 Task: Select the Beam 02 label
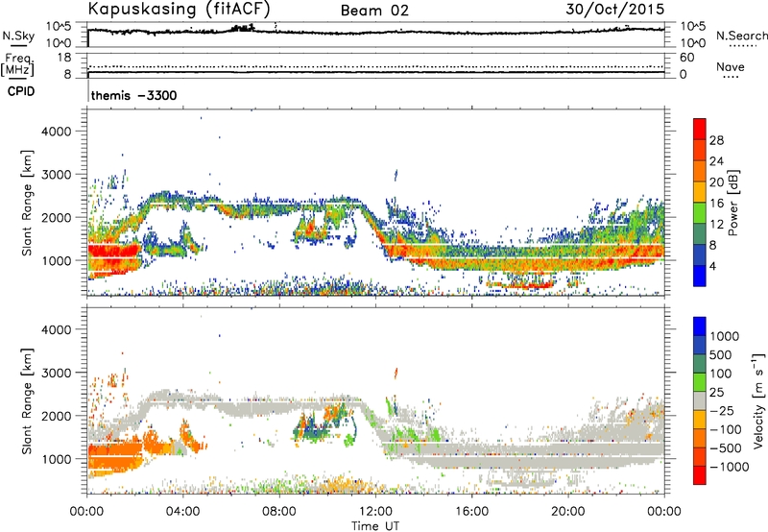pyautogui.click(x=374, y=11)
